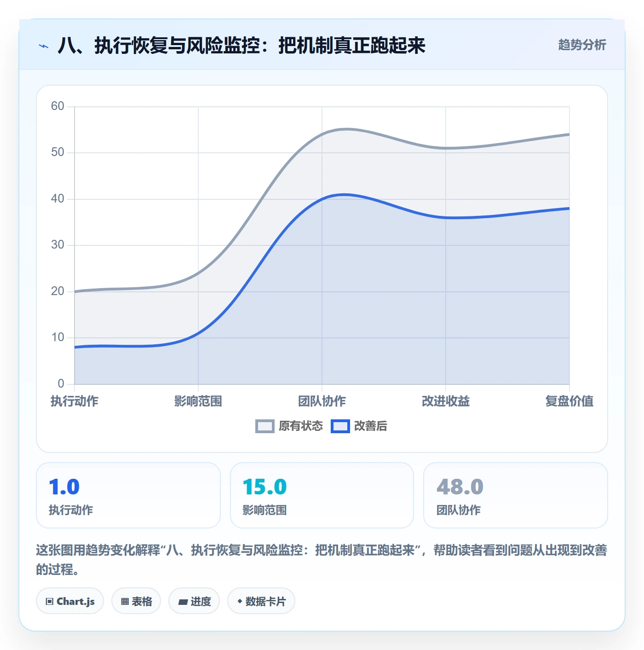644x650 pixels.
Task: Click the 趋势分析 label in the header
Action: [582, 45]
